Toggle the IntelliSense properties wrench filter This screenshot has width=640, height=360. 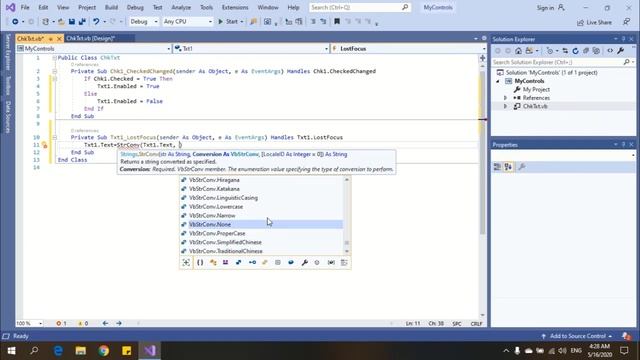(304, 262)
